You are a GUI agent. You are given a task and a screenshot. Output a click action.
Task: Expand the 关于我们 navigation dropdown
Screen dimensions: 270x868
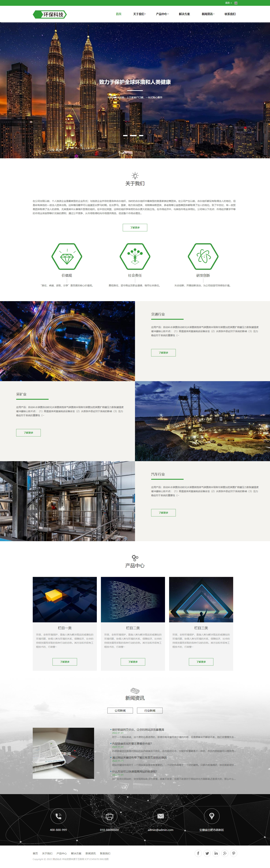click(x=139, y=14)
